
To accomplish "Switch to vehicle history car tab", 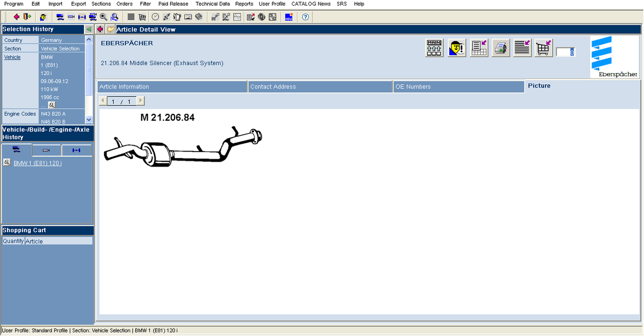I will [x=17, y=150].
